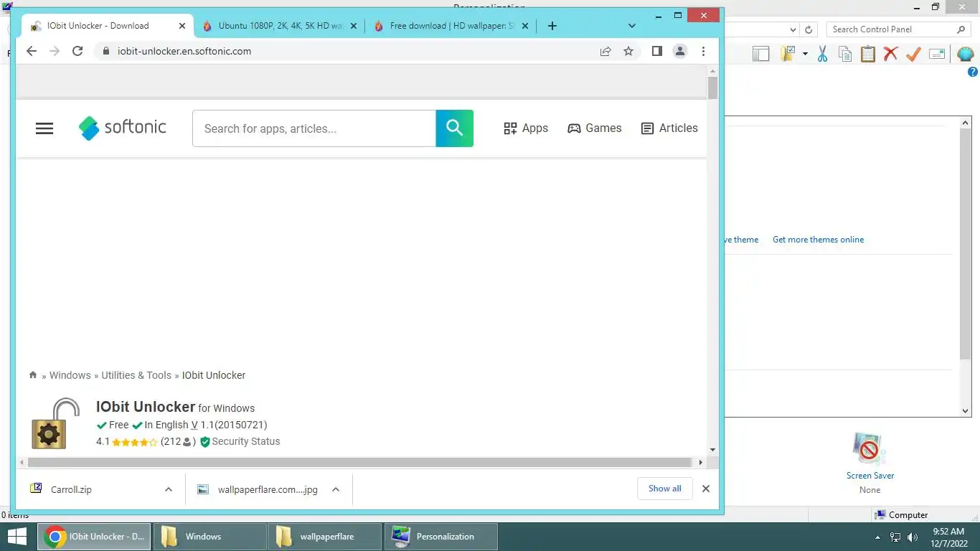Image resolution: width=980 pixels, height=551 pixels.
Task: Open the Chrome tab search dropdown
Action: tap(632, 26)
